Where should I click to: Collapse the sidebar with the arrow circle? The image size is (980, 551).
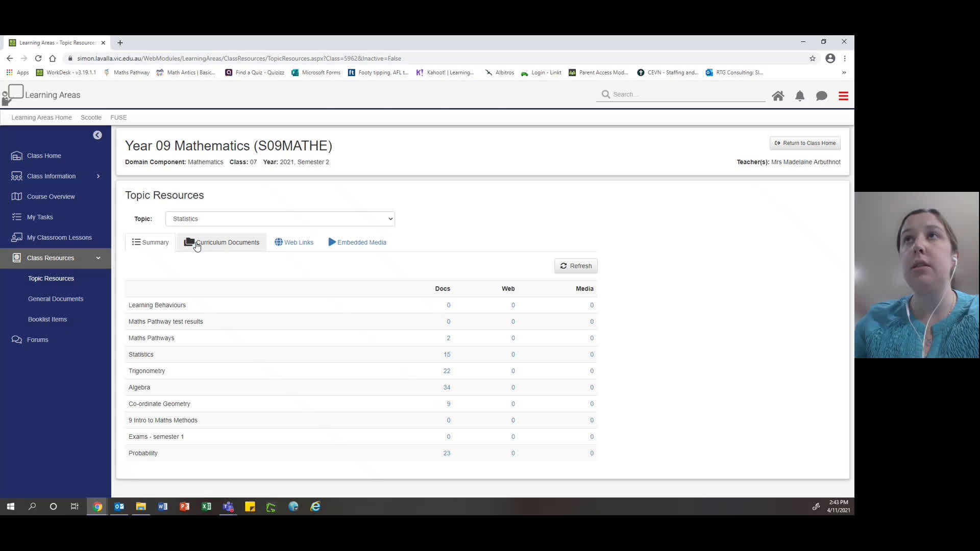pos(97,135)
